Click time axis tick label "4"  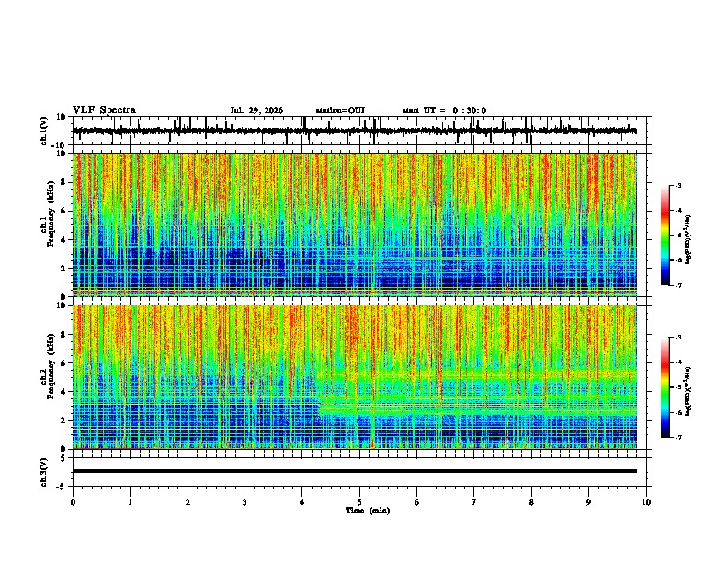(x=302, y=502)
